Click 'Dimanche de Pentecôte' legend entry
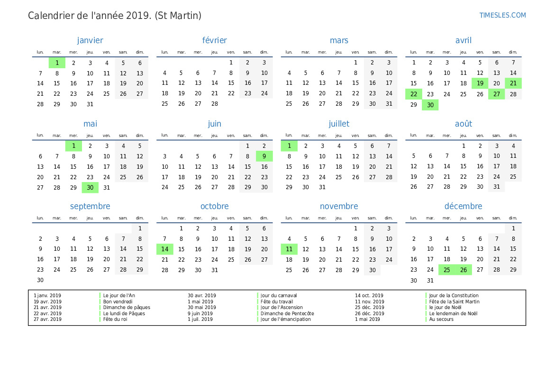This screenshot has height=392, width=554. (x=287, y=313)
